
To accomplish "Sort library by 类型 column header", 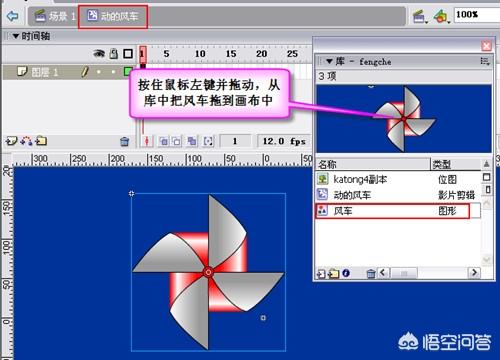I will click(x=455, y=164).
